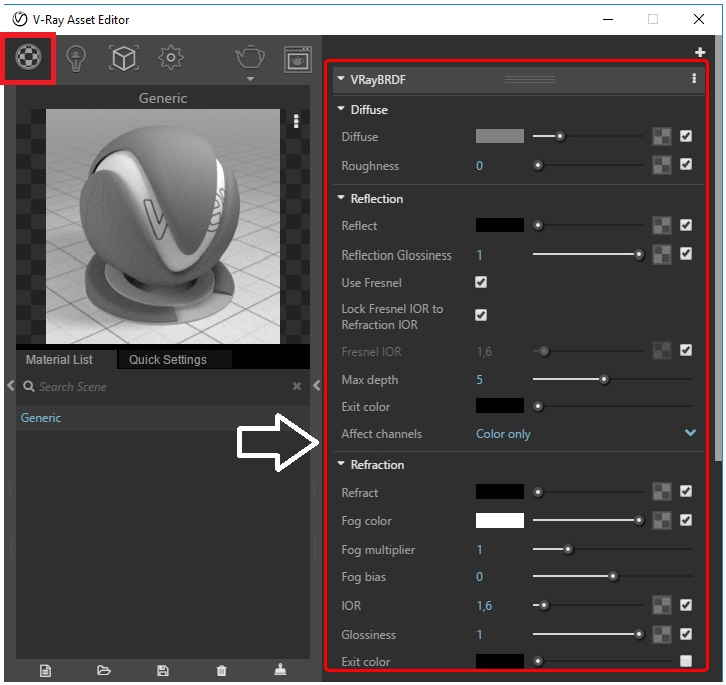Add a layer with the plus icon
726x685 pixels.
click(x=700, y=52)
